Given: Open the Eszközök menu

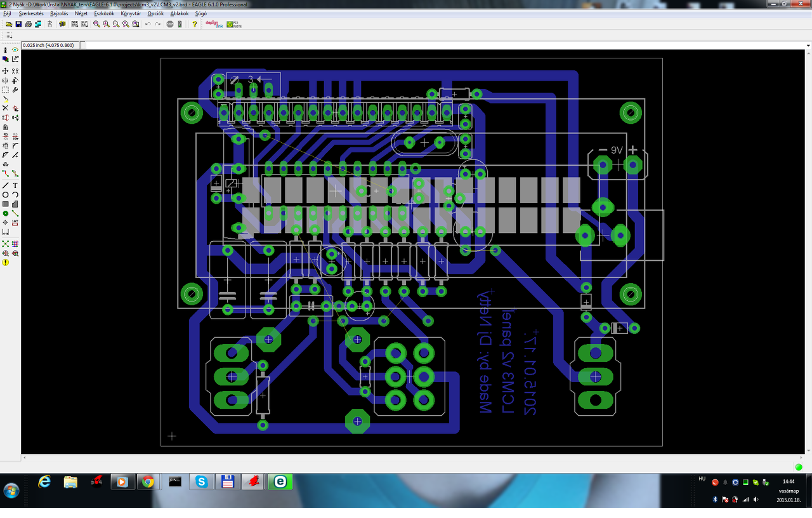Looking at the screenshot, I should tap(104, 13).
